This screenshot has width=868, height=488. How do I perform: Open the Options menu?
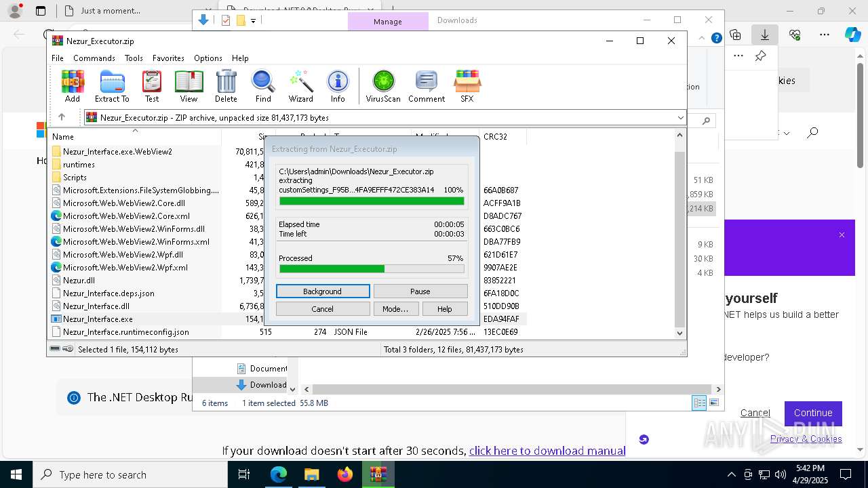(x=208, y=58)
